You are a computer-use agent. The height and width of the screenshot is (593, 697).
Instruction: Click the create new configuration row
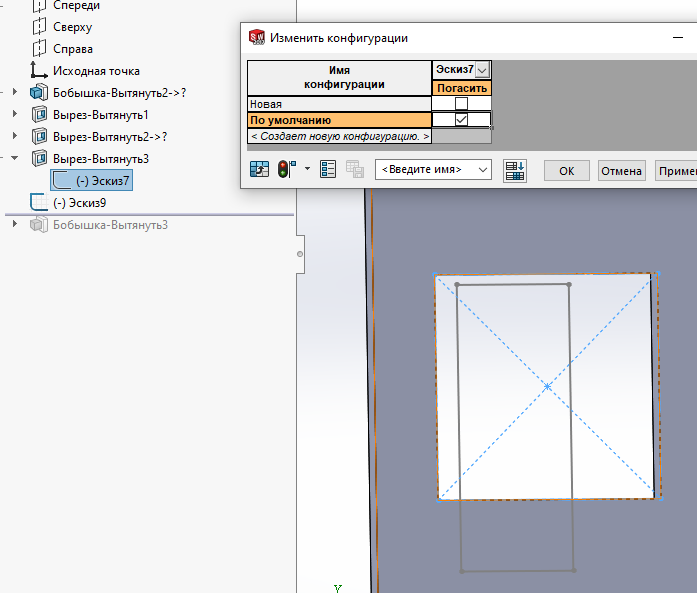tap(339, 136)
